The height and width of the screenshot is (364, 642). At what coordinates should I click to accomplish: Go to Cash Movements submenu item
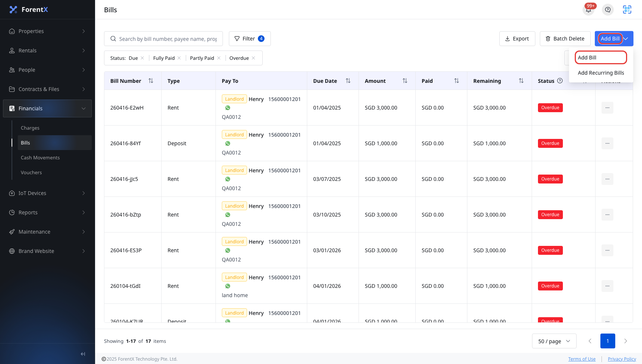[x=40, y=157]
